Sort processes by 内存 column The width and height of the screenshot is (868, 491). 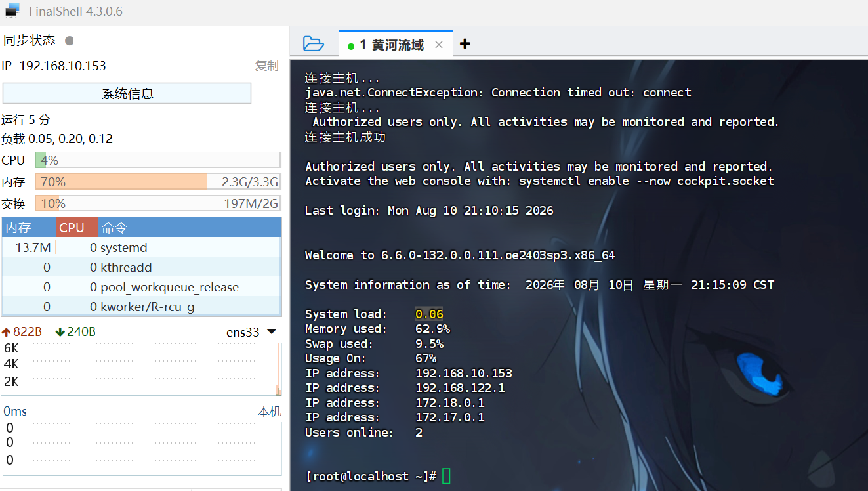[x=29, y=228]
